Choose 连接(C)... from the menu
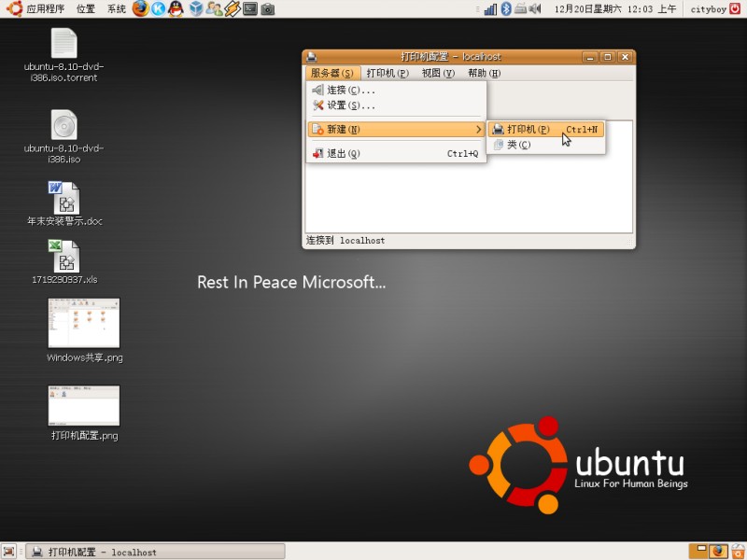Screen dimensions: 747x560 coord(396,90)
